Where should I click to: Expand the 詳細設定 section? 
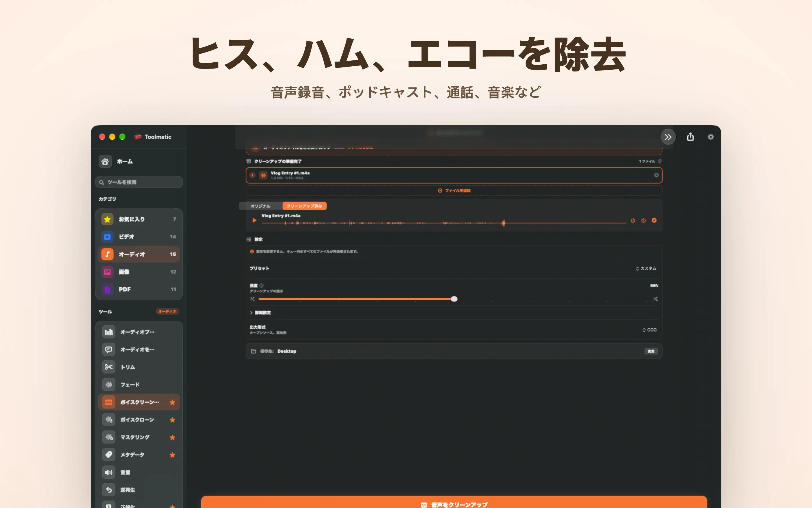coord(261,312)
